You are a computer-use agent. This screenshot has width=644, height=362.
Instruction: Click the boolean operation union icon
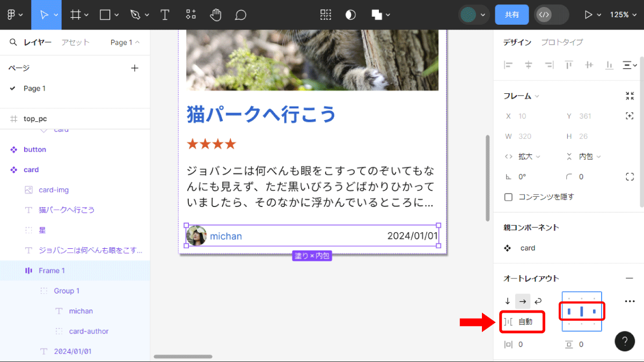(x=377, y=15)
